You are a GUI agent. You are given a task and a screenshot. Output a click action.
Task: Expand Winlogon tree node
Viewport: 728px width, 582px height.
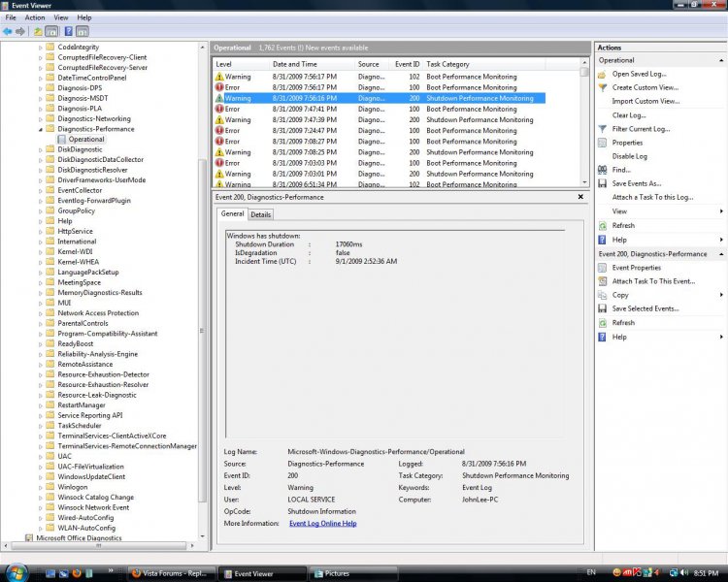click(41, 487)
